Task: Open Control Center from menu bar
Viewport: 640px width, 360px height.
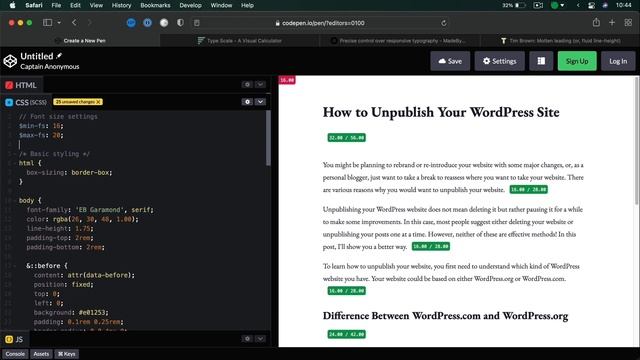Action: click(591, 5)
